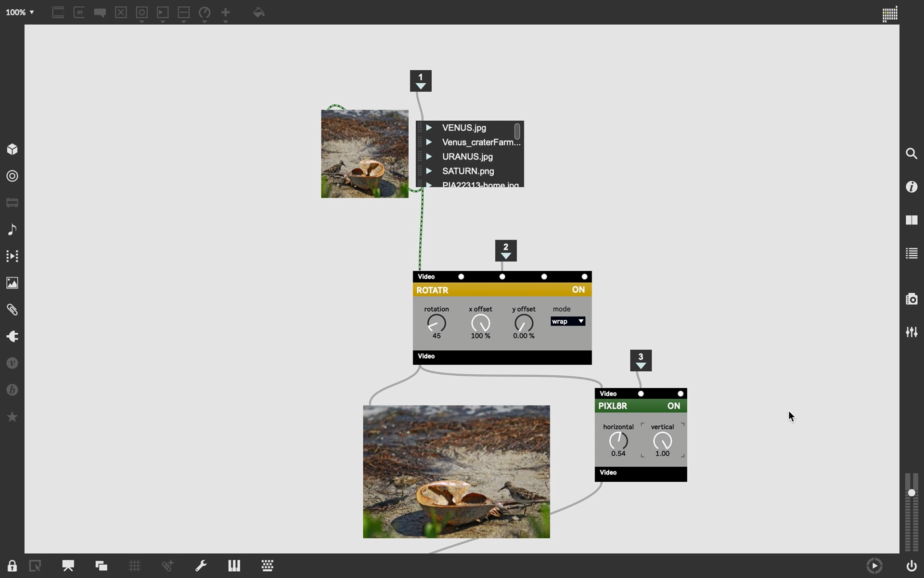924x578 pixels.
Task: Click the audio volume slider knob
Action: [x=911, y=493]
